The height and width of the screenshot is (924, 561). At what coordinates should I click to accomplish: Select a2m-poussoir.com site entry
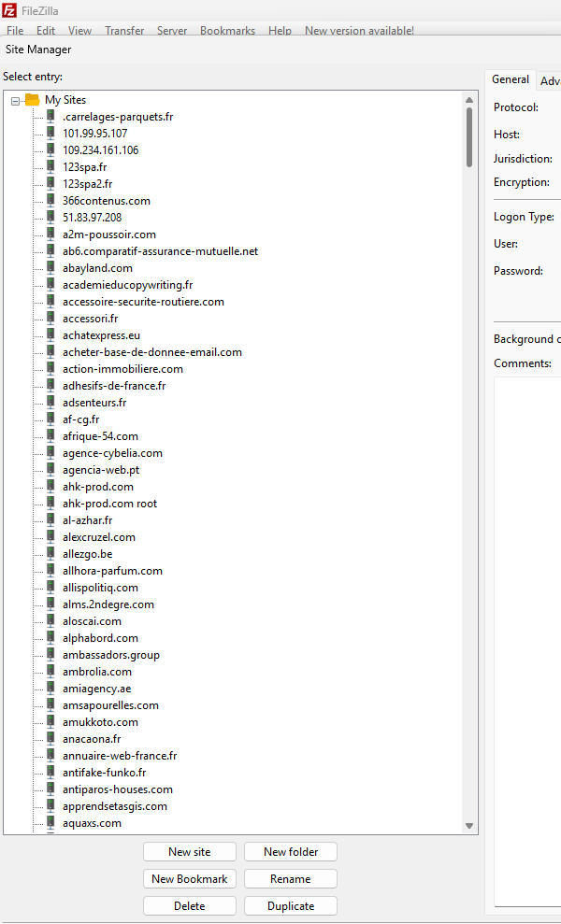[109, 234]
